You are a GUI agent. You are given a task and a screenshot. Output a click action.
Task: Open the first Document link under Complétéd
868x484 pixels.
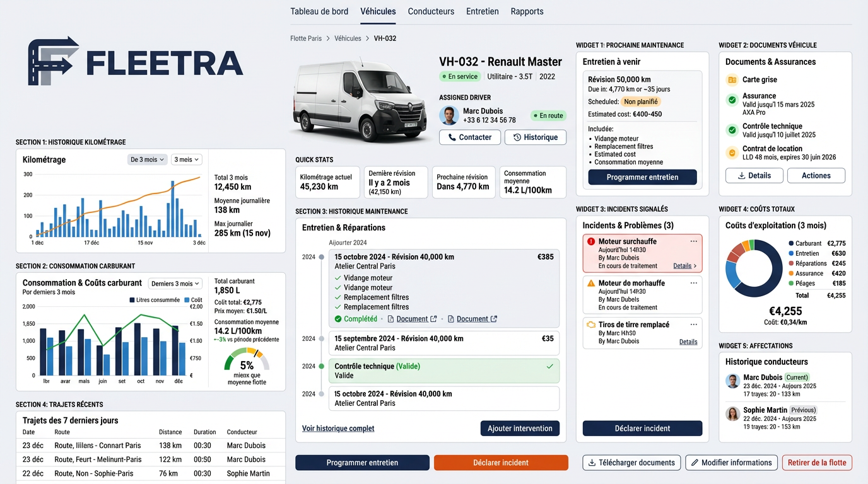[x=412, y=319]
